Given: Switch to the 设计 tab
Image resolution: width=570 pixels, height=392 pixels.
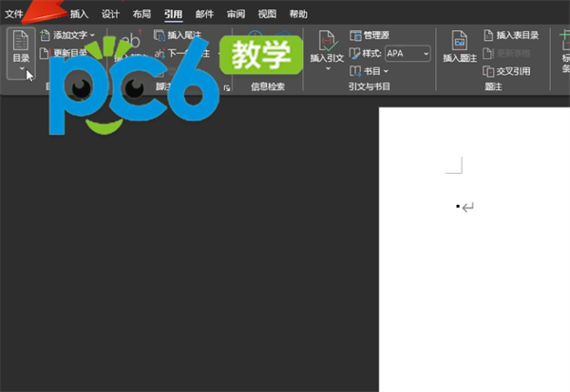Looking at the screenshot, I should point(110,14).
